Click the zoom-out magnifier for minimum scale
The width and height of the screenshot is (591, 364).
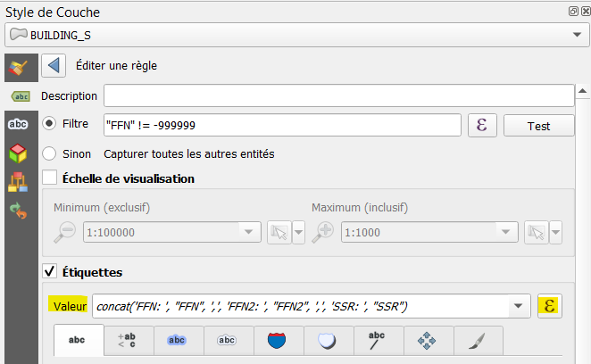click(x=65, y=232)
